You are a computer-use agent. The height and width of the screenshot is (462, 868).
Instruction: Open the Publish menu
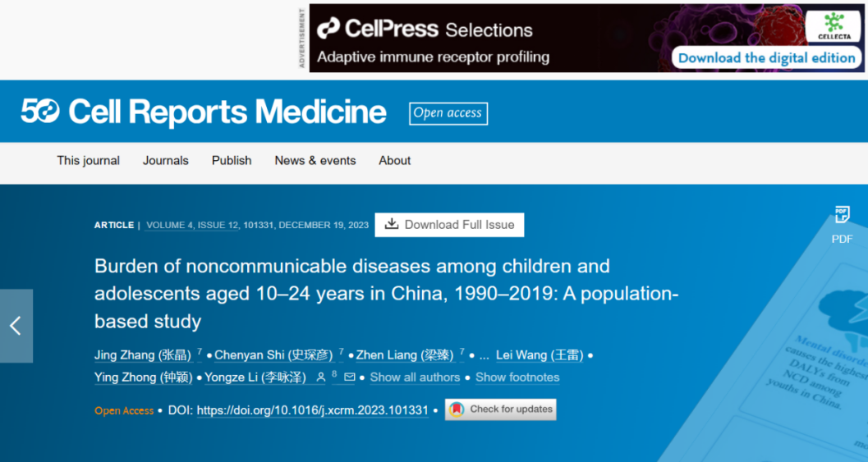tap(232, 161)
